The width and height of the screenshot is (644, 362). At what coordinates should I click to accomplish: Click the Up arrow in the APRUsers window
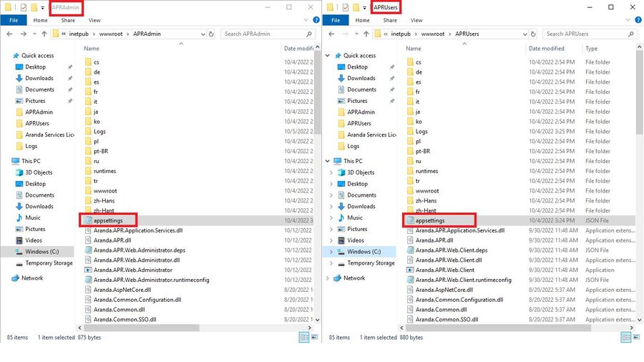[365, 34]
